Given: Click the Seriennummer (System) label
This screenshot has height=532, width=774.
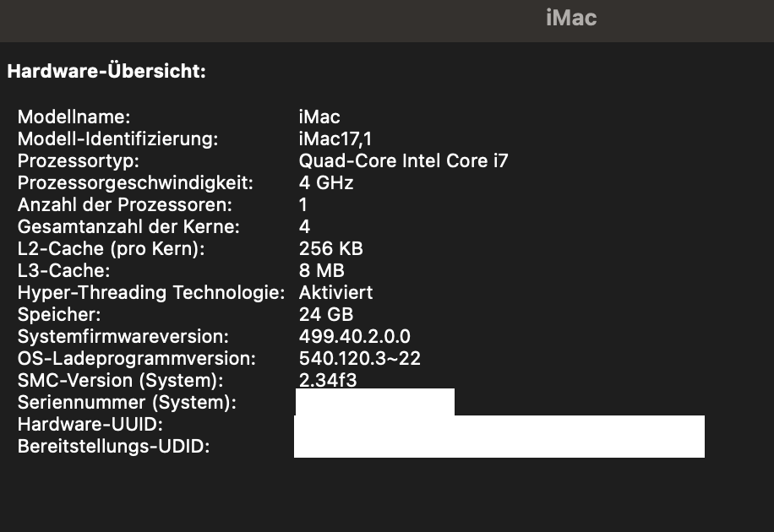Looking at the screenshot, I should click(x=127, y=403).
